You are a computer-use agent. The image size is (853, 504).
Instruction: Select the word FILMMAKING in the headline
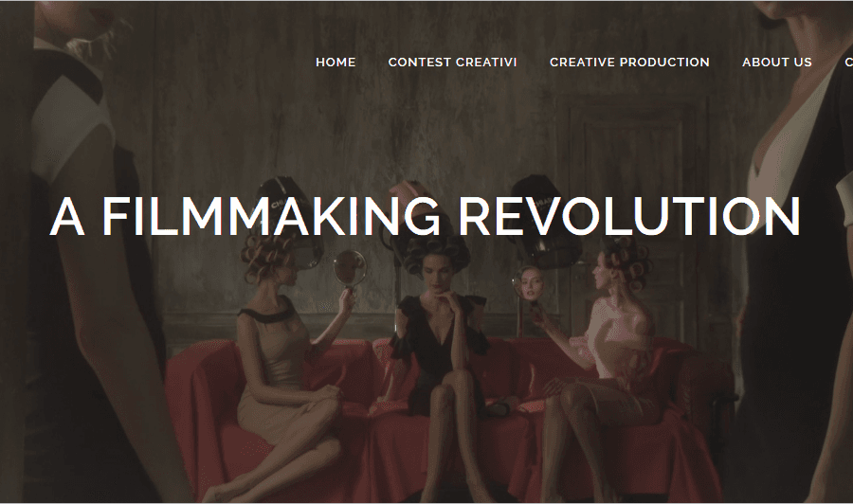(271, 216)
